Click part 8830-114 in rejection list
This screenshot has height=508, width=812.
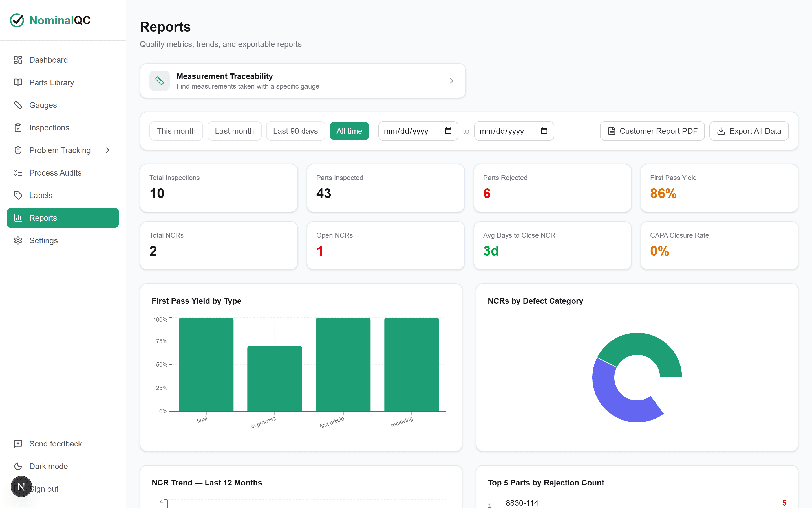pyautogui.click(x=522, y=503)
